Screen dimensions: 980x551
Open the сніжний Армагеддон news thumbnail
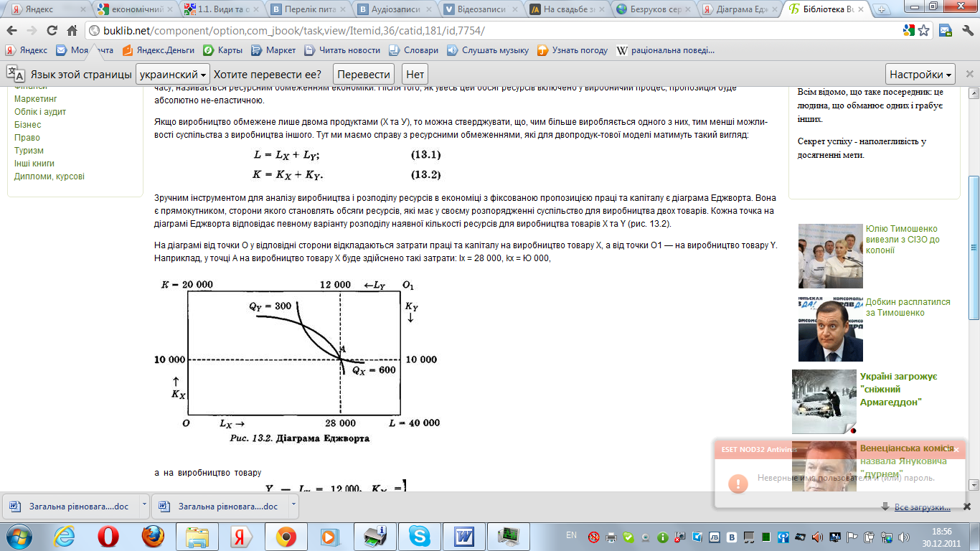824,402
